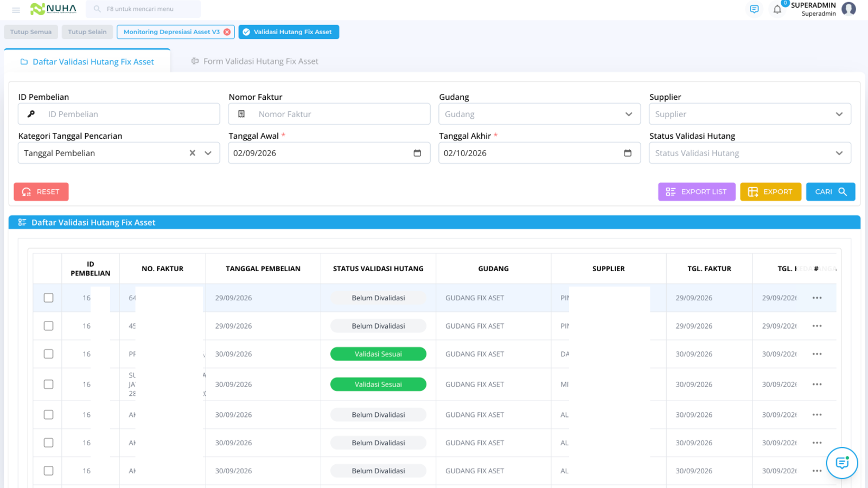The width and height of the screenshot is (868, 488).
Task: Tick checkbox of second Validasi Sesuai row
Action: [49, 384]
